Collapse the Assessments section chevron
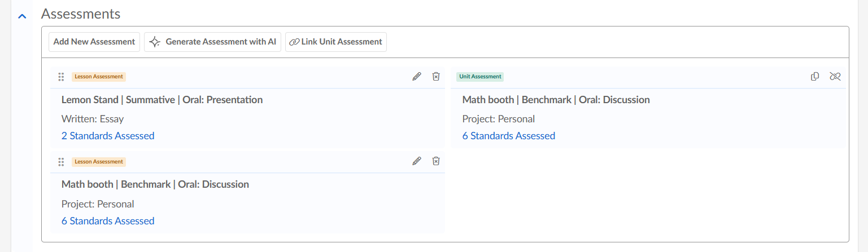 (22, 16)
